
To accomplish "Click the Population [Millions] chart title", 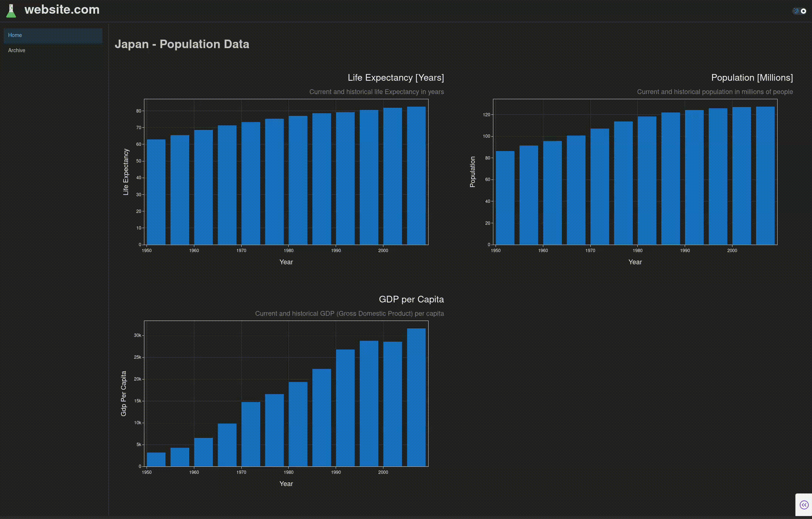I will [752, 78].
